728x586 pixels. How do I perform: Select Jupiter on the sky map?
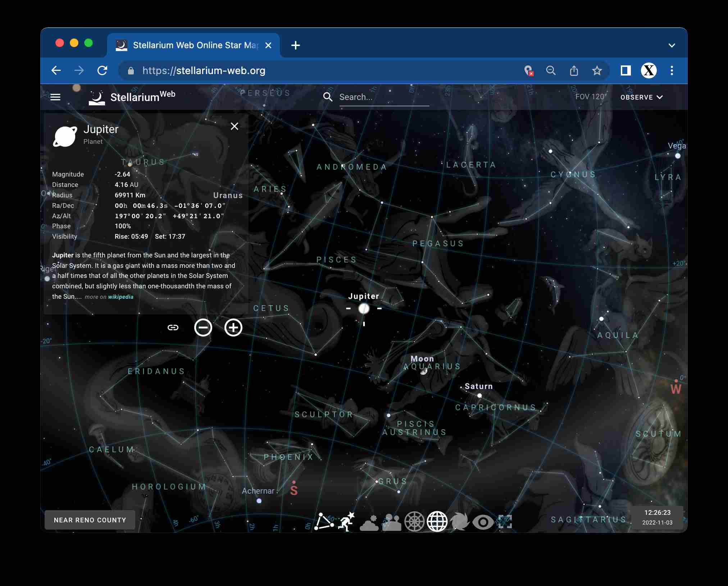tap(364, 308)
